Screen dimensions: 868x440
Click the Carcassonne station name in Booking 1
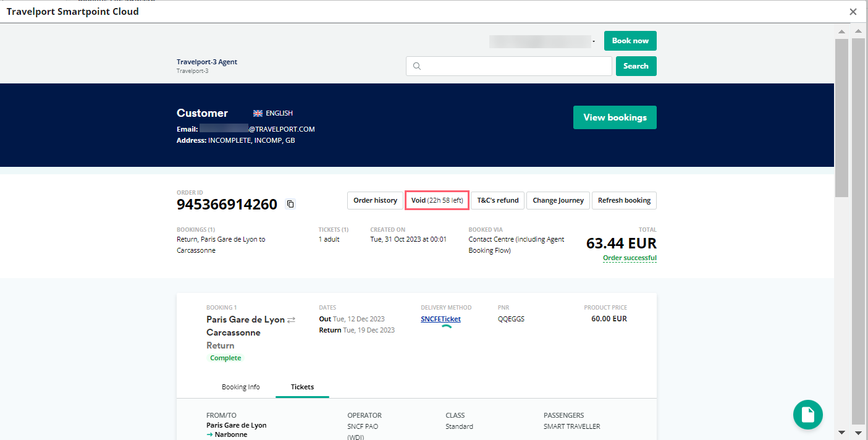(234, 332)
